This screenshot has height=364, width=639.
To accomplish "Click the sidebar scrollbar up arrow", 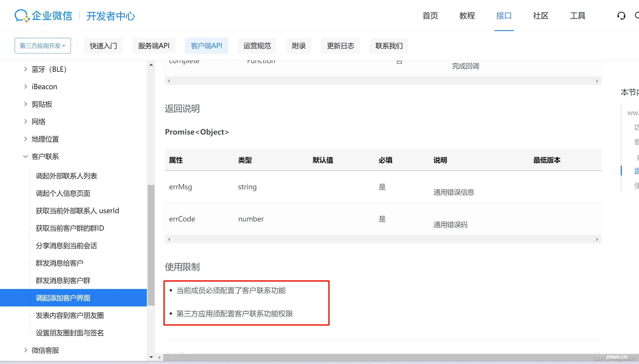I will coord(151,65).
